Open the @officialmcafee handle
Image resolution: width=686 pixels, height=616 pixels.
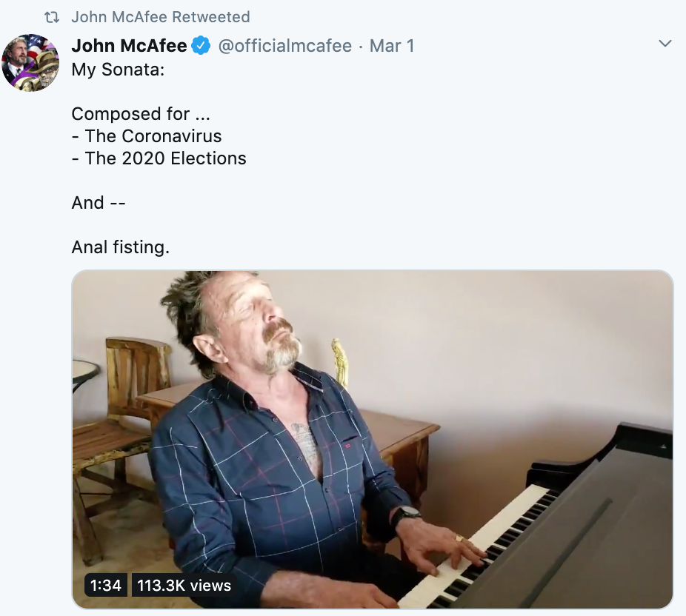(x=285, y=46)
